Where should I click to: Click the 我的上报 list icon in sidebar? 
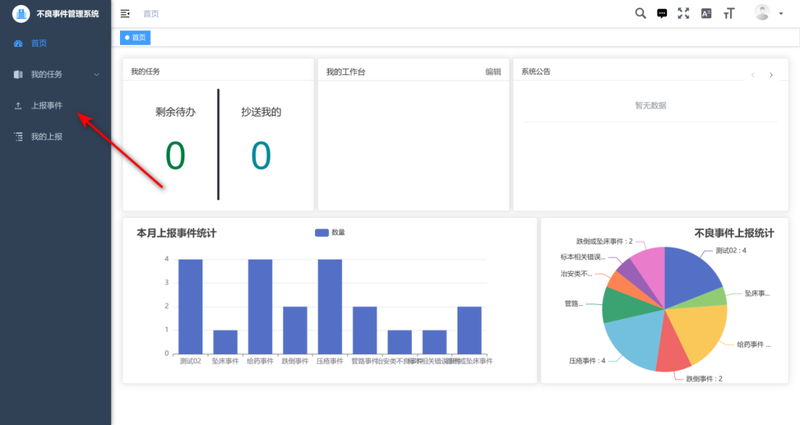[18, 137]
